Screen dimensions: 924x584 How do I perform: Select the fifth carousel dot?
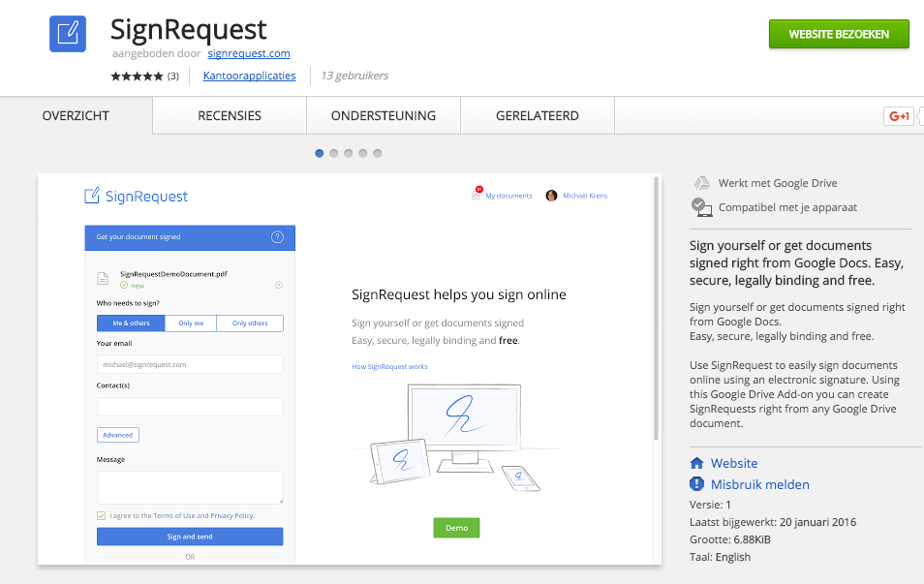tap(377, 153)
